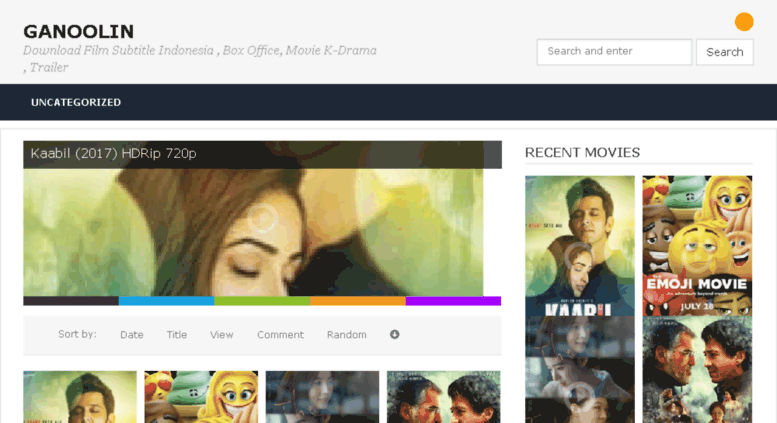777x423 pixels.
Task: Sort posts by View
Action: [x=222, y=335]
